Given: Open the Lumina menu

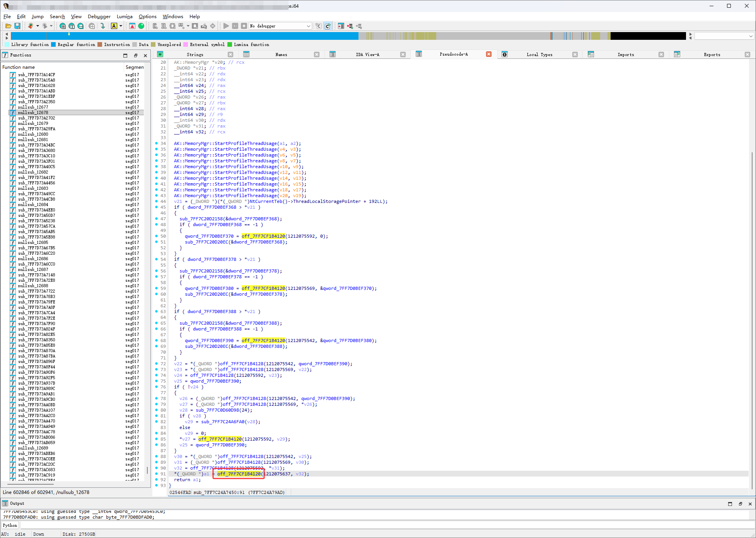Looking at the screenshot, I should (125, 17).
